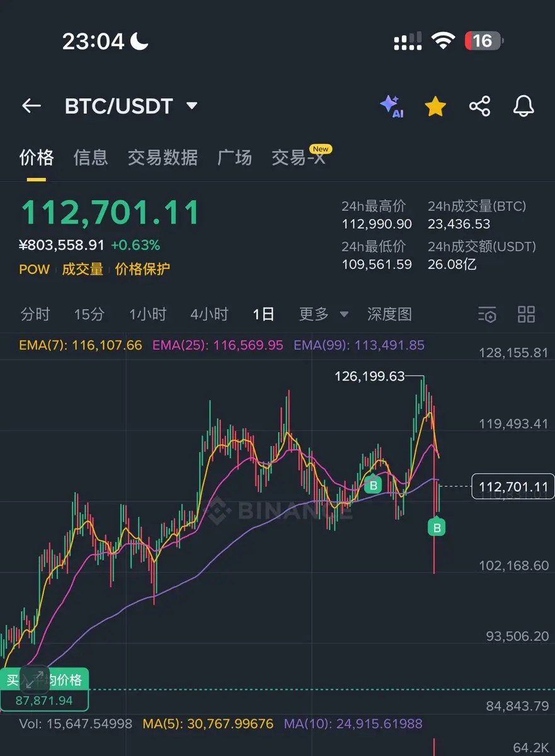Viewport: 555px width, 756px height.
Task: Select the 分时 chart interval
Action: 35,314
